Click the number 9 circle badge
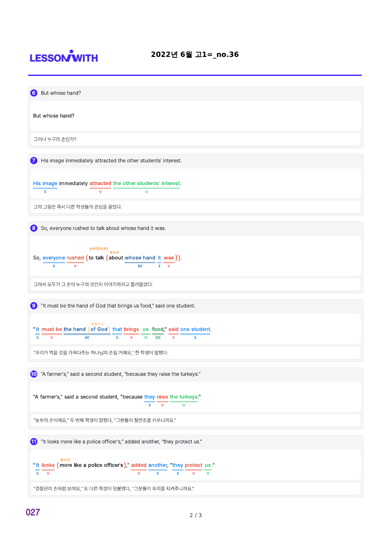 pos(34,306)
